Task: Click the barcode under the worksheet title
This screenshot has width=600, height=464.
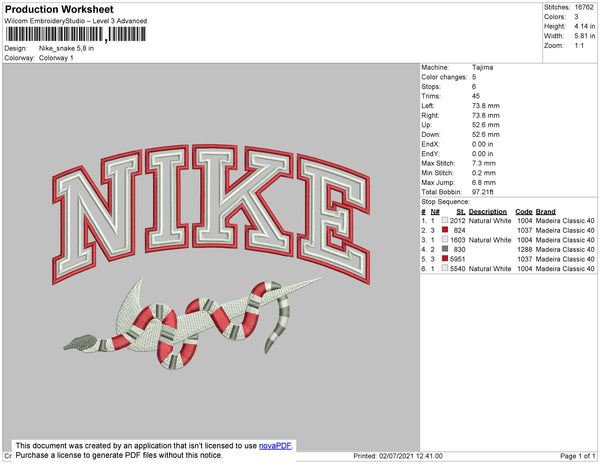Action: tap(75, 34)
